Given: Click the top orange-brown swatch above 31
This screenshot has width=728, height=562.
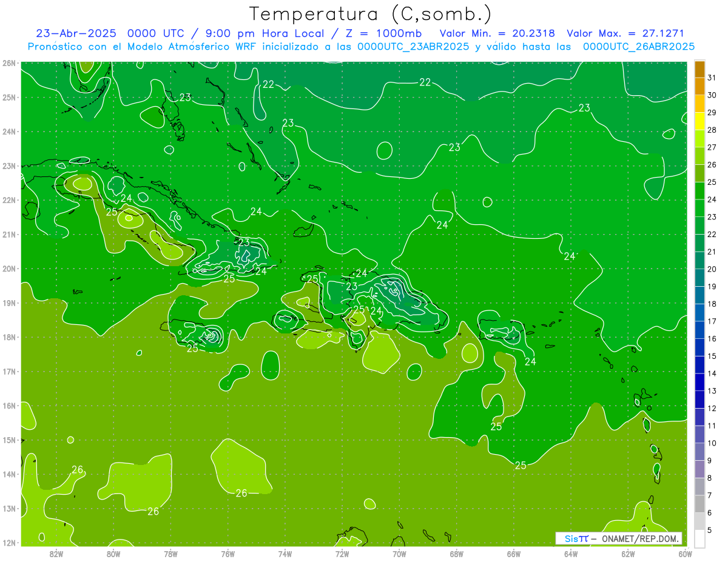Looking at the screenshot, I should (x=699, y=69).
